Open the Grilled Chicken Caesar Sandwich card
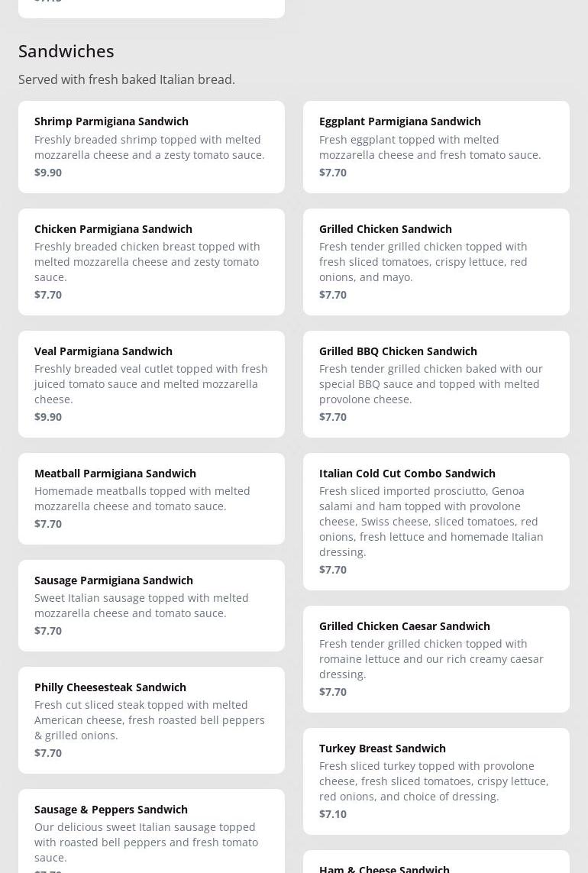The width and height of the screenshot is (588, 873). [436, 659]
